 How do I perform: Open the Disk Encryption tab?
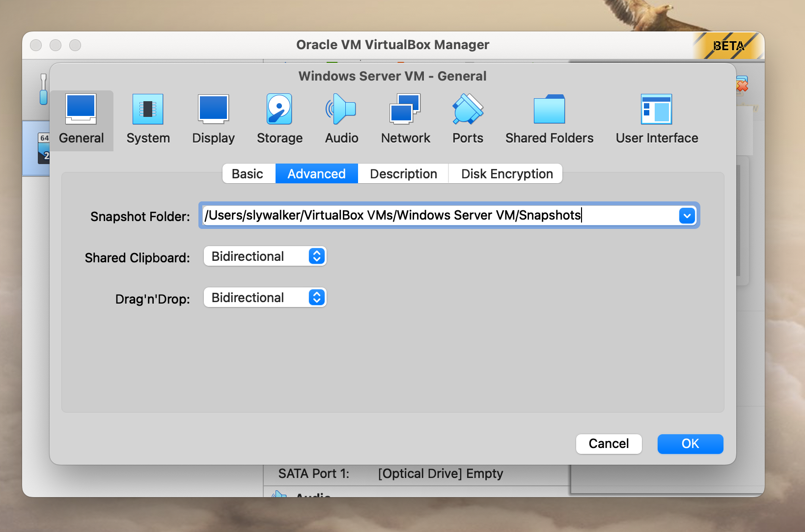(506, 174)
